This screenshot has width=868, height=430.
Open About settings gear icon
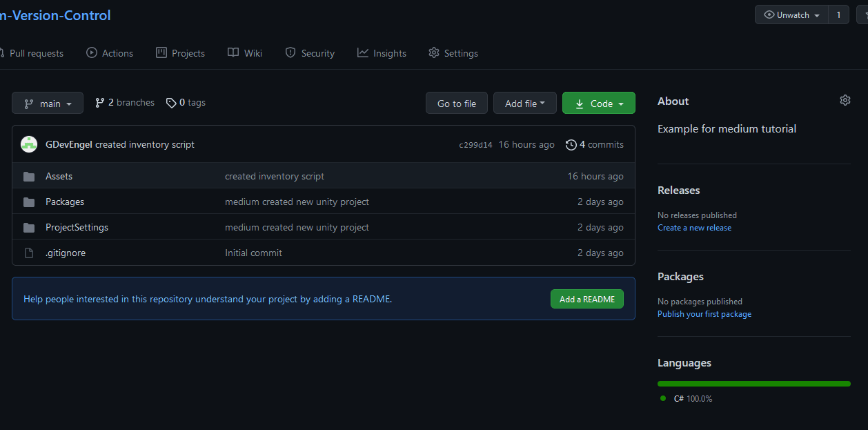pyautogui.click(x=845, y=101)
